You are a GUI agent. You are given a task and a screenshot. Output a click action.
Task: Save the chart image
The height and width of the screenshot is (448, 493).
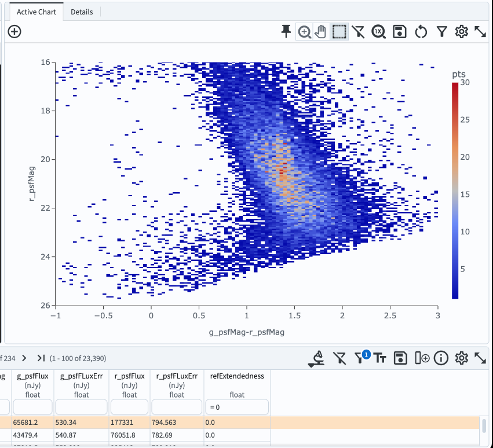(x=400, y=32)
